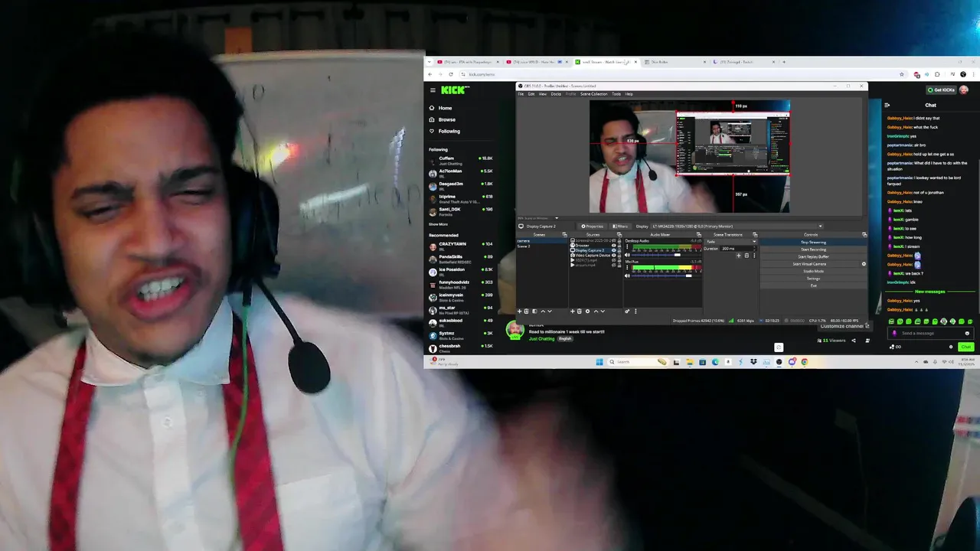The width and height of the screenshot is (980, 551).
Task: Open the Kick hamburger menu
Action: [x=433, y=90]
